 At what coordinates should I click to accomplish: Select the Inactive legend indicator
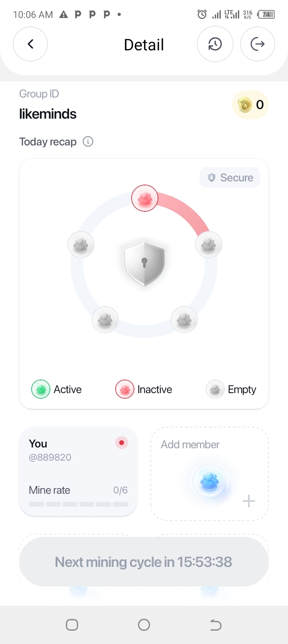click(x=125, y=390)
